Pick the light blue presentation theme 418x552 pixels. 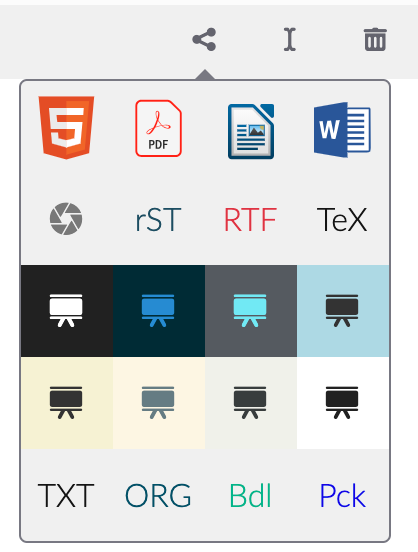pos(343,311)
